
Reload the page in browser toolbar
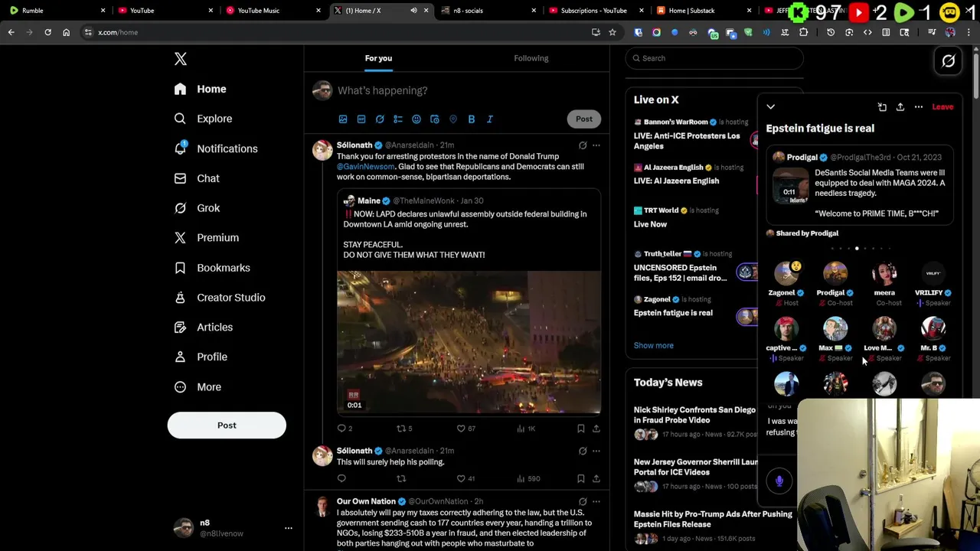[x=47, y=32]
